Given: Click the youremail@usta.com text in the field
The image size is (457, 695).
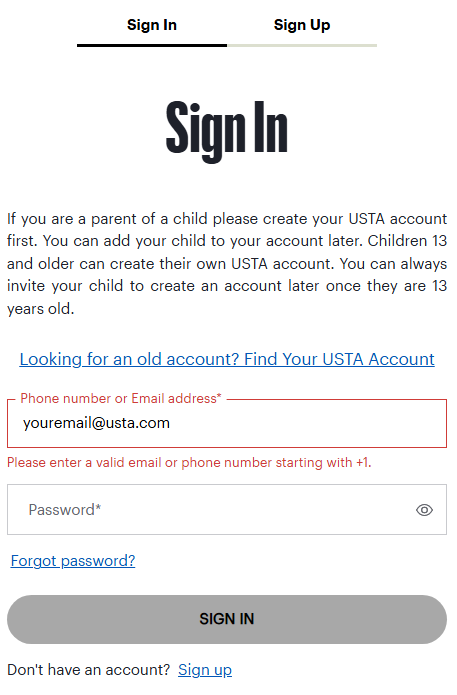Looking at the screenshot, I should [x=96, y=423].
